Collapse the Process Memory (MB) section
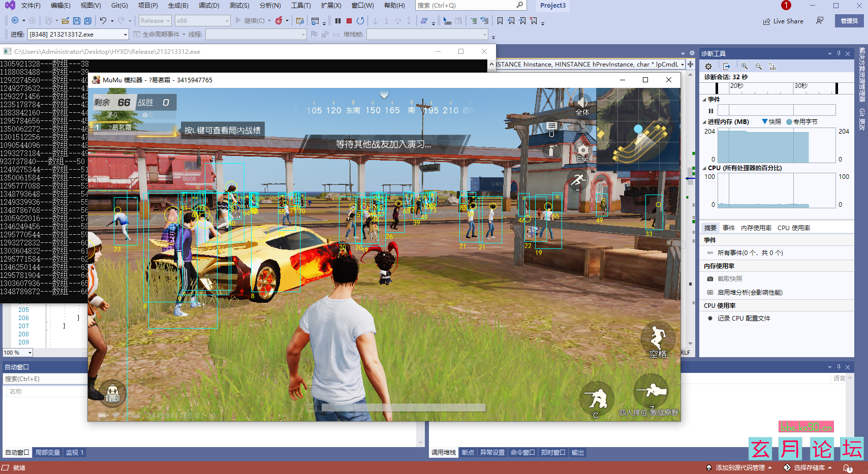Screen dimensions: 868x474 pyautogui.click(x=705, y=122)
